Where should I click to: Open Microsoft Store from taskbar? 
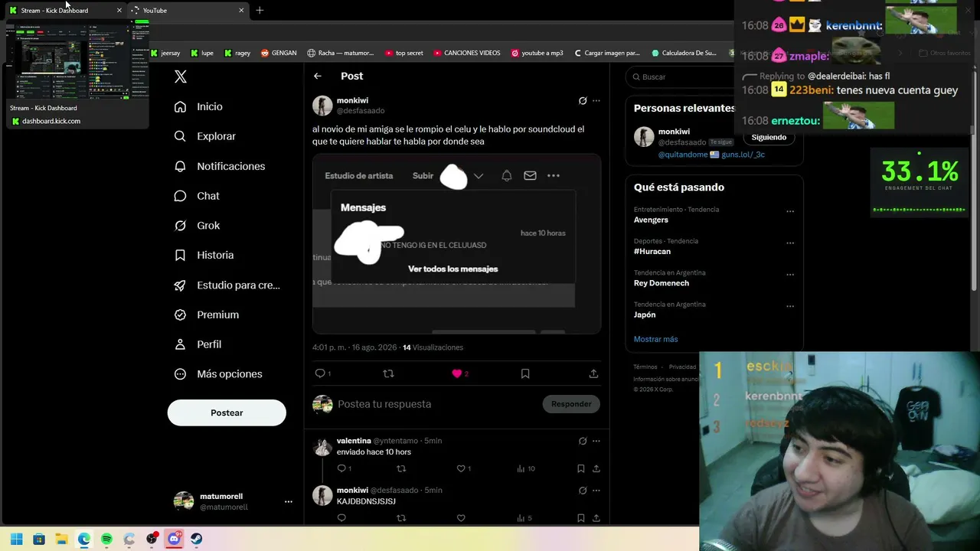[x=39, y=539]
